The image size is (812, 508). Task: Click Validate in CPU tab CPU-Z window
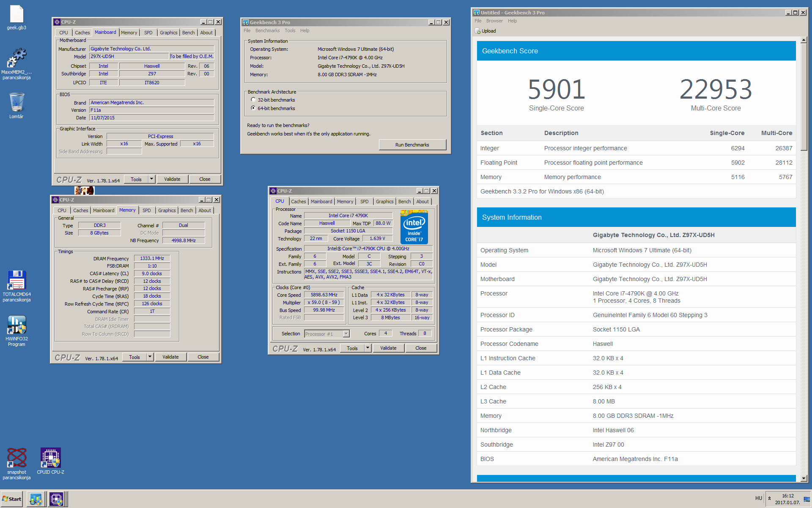click(388, 348)
